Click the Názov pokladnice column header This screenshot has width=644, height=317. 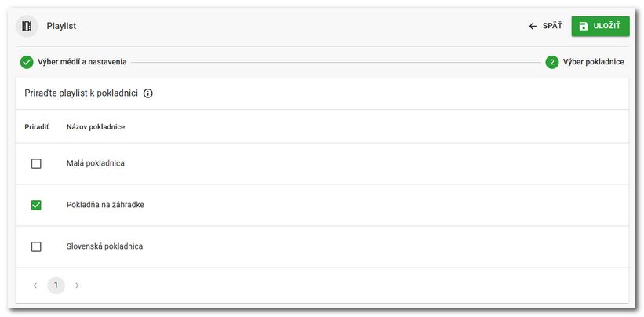click(x=96, y=127)
